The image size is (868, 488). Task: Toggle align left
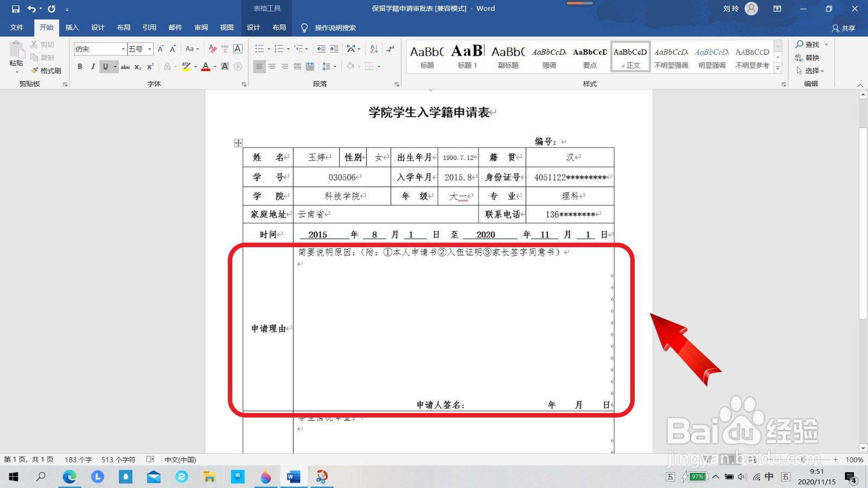[259, 67]
